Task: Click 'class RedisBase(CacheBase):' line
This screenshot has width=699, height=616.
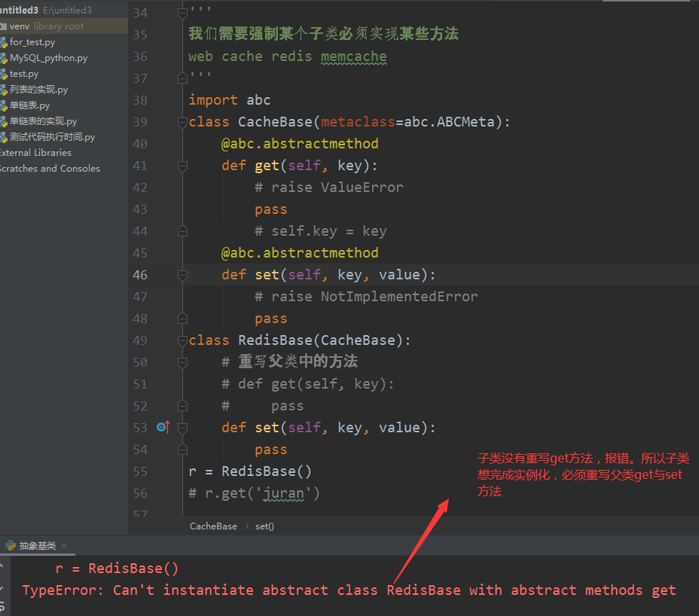Action: point(300,340)
